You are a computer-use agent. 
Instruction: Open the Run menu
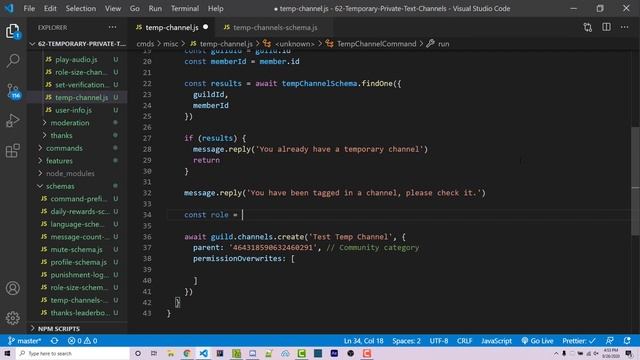pyautogui.click(x=155, y=8)
